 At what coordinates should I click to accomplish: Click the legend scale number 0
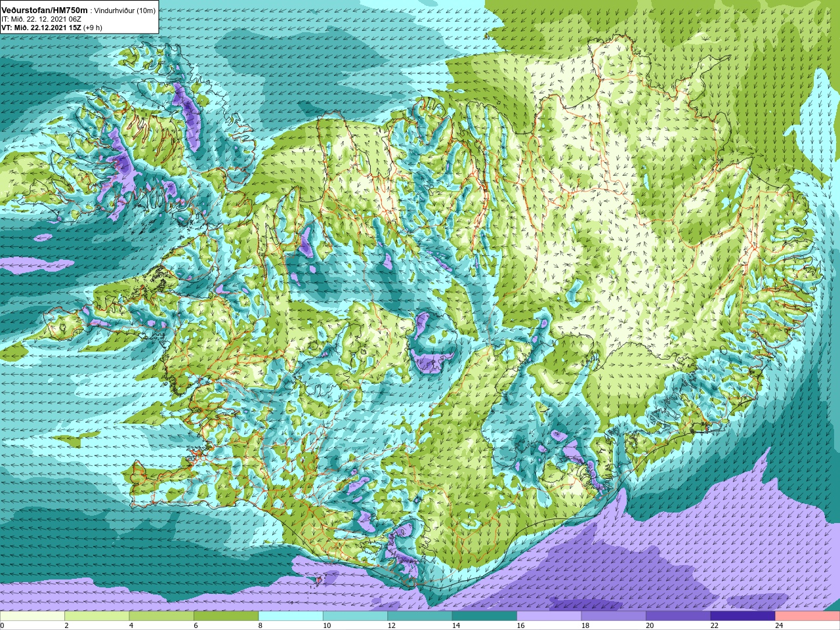[3, 625]
